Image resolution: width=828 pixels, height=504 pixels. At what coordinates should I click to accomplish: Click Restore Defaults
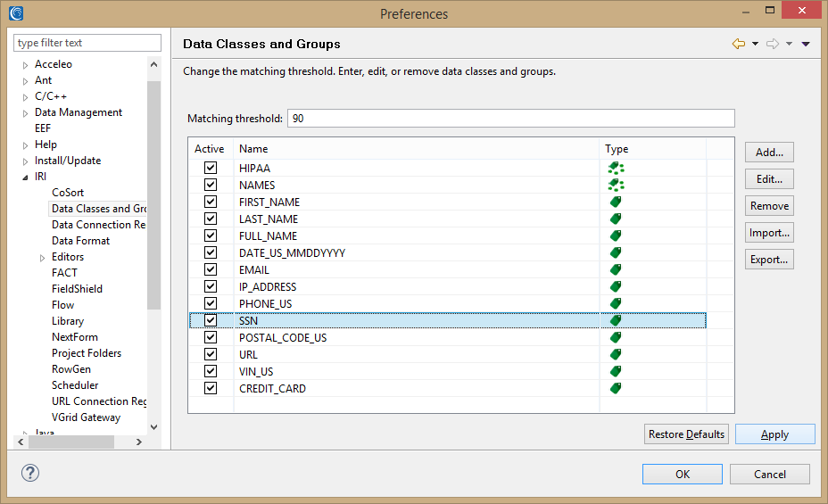(686, 434)
